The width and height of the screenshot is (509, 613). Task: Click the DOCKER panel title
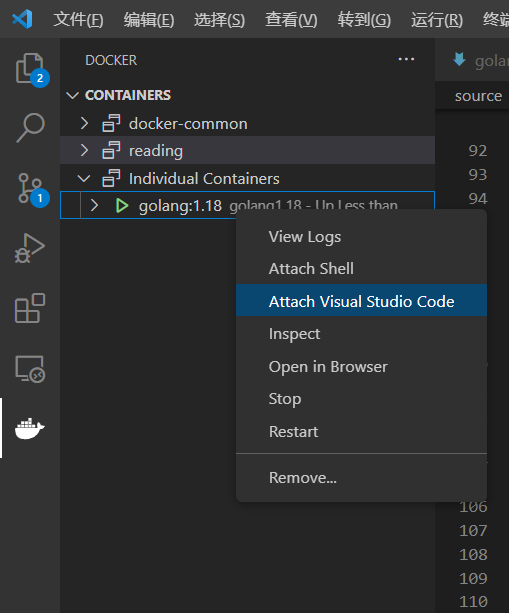coord(111,60)
